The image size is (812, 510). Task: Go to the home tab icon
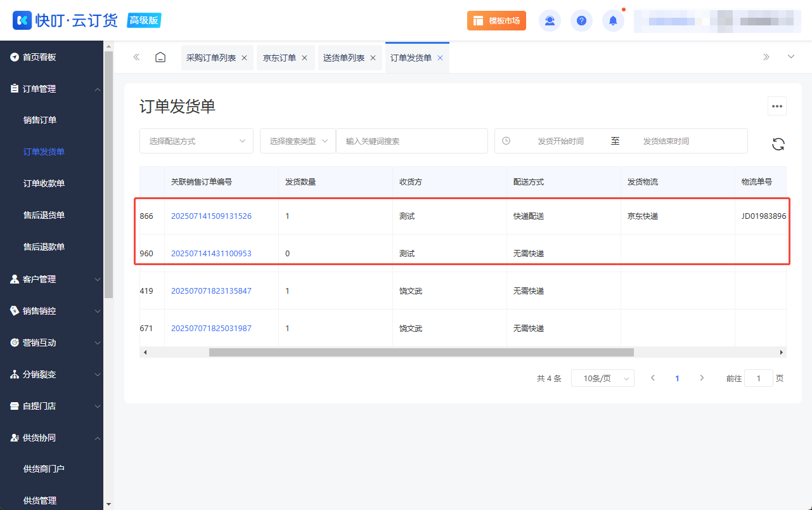[160, 57]
